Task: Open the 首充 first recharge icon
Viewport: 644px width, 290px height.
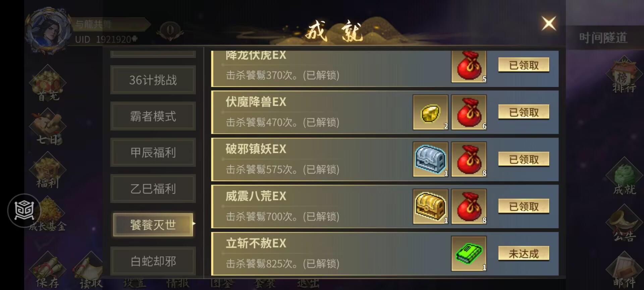Action: (48, 84)
